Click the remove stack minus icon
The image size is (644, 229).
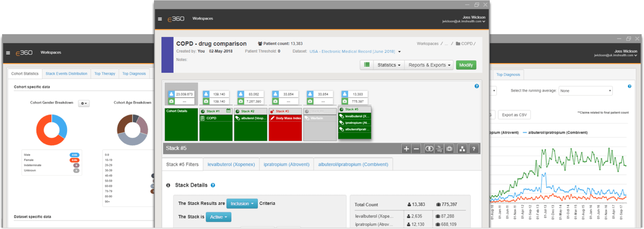[x=416, y=149]
